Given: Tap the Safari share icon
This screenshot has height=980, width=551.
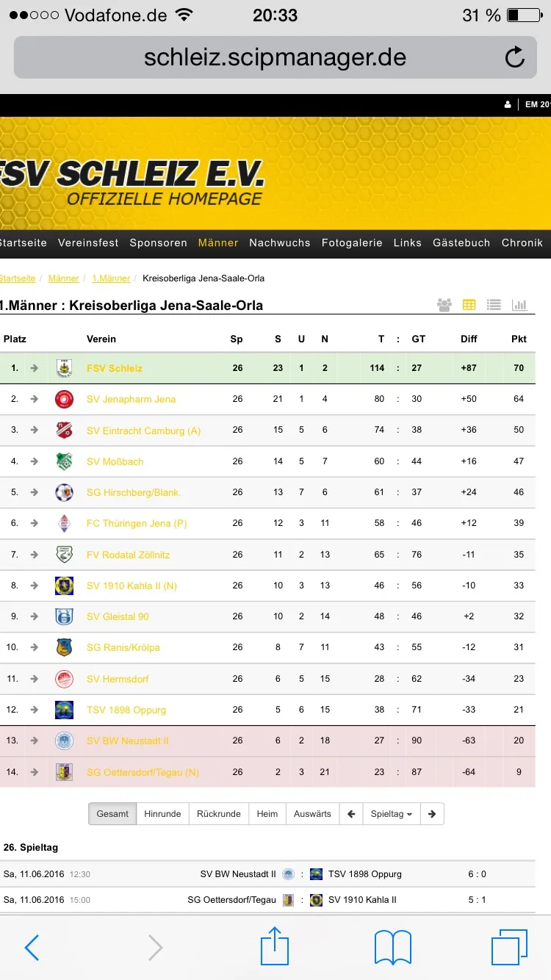Looking at the screenshot, I should [275, 946].
